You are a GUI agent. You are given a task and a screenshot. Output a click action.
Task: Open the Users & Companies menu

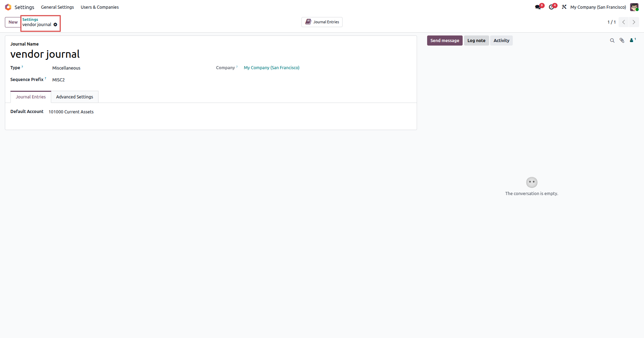pos(100,7)
